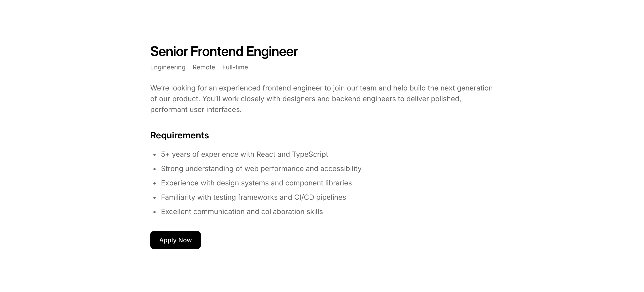The image size is (644, 292).
Task: Click the bullet before "5+ years" item
Action: [155, 155]
